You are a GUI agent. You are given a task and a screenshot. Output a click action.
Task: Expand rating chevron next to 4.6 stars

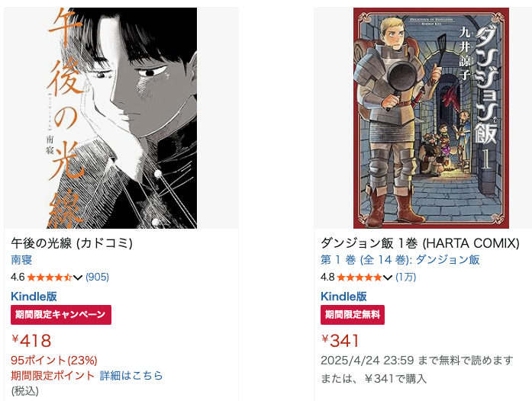pyautogui.click(x=78, y=277)
